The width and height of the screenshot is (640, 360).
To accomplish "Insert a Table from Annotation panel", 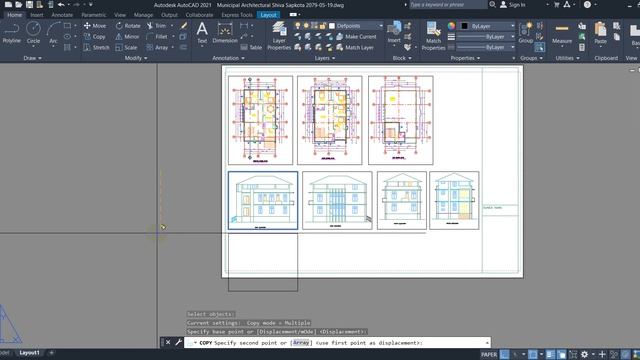I will tap(251, 47).
